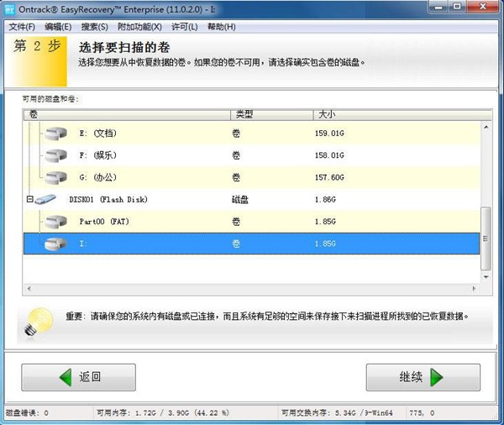Select the G: (办公) volume row

coord(252,177)
